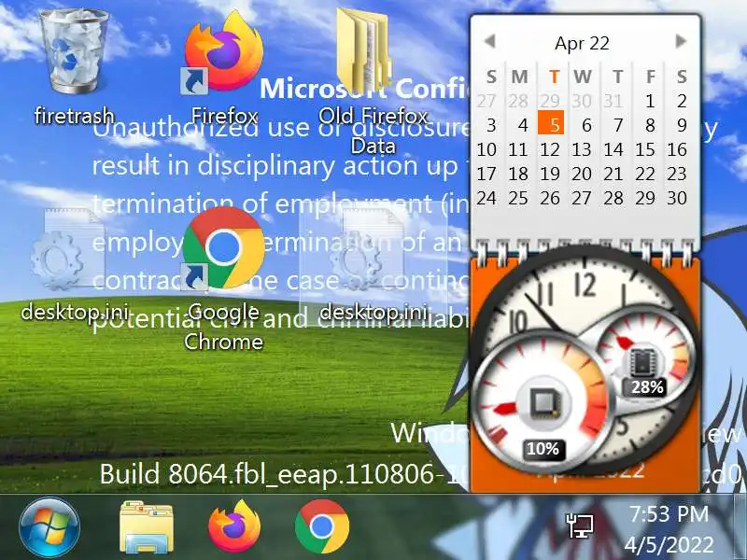
Task: Select day 26 in the calendar
Action: (x=550, y=198)
